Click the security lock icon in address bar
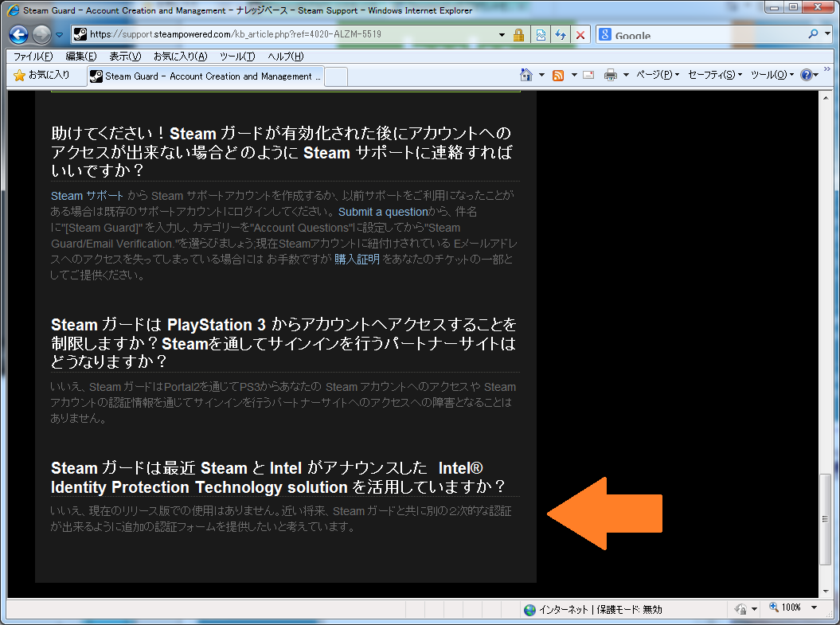Viewport: 840px width, 625px height. [x=518, y=35]
